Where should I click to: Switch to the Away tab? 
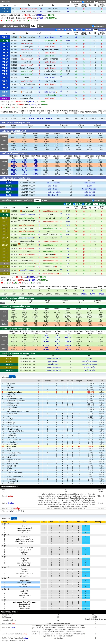44,200
